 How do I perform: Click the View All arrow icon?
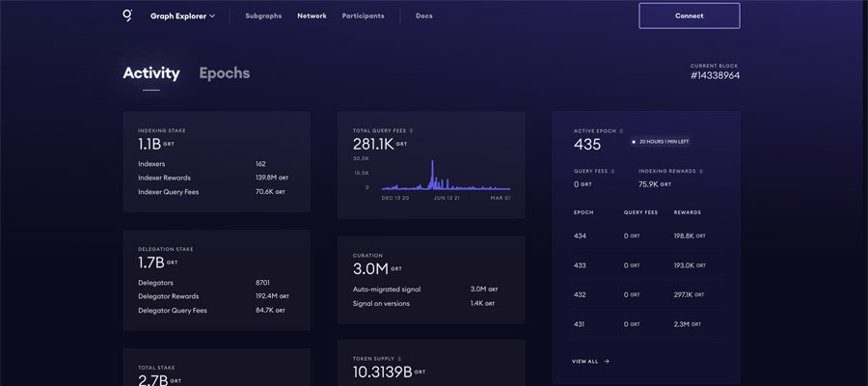tap(607, 361)
